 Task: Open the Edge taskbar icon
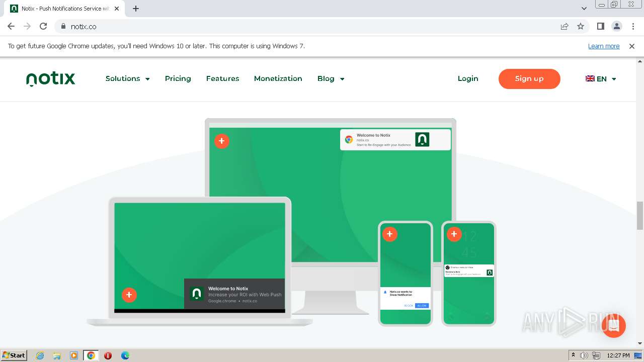[125, 355]
